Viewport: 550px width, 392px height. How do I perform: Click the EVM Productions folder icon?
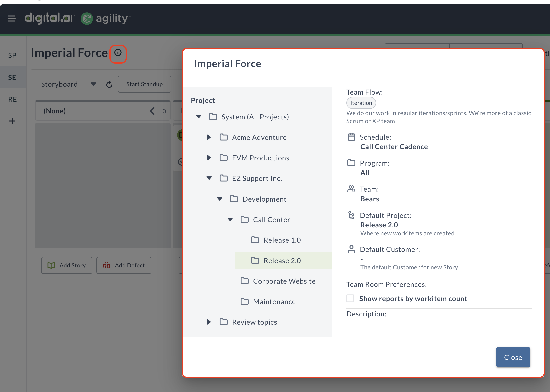[224, 158]
